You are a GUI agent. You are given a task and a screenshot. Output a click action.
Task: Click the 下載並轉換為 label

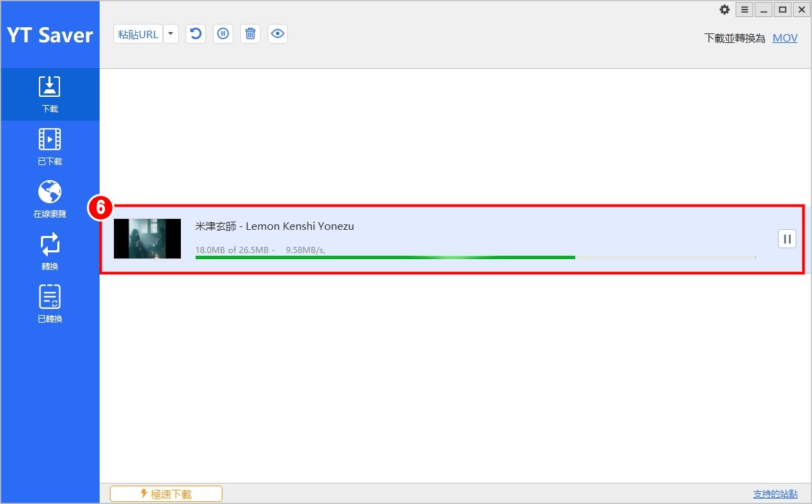tap(734, 38)
